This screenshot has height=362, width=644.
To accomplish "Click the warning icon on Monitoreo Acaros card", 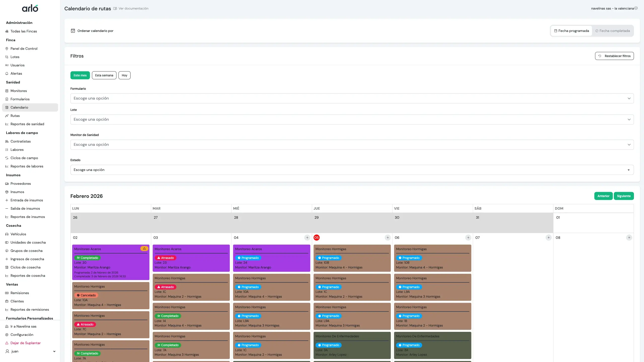I will pyautogui.click(x=144, y=248).
